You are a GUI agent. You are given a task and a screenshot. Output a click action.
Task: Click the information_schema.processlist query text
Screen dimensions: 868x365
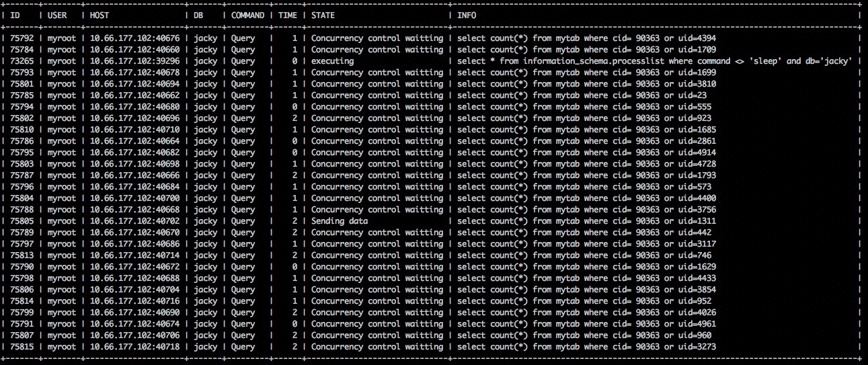pos(655,61)
